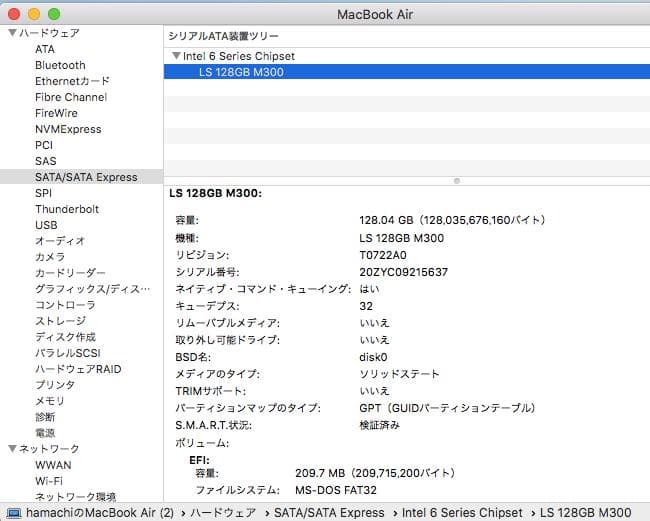The height and width of the screenshot is (521, 650).
Task: Select the LS 128GB M300 device row
Action: click(407, 72)
